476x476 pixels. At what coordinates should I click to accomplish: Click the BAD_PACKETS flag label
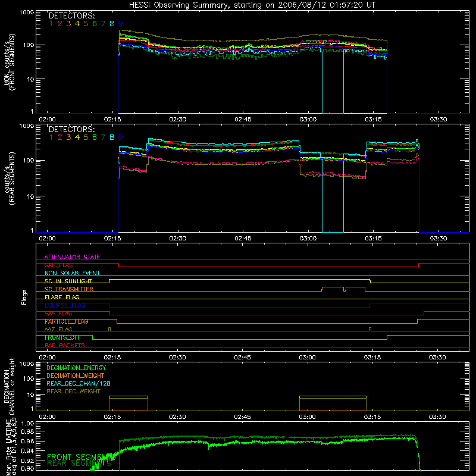click(65, 346)
